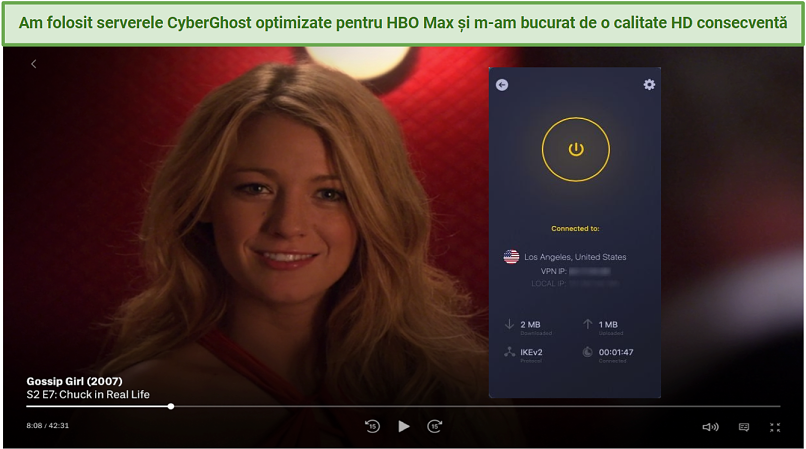Click the United States flag icon
The height and width of the screenshot is (449, 806).
511,256
